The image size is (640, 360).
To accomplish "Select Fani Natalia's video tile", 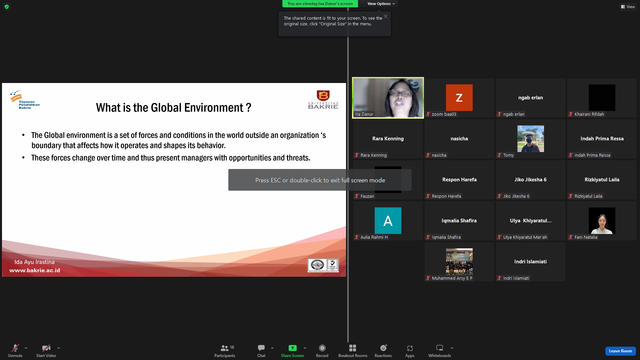I will (602, 221).
